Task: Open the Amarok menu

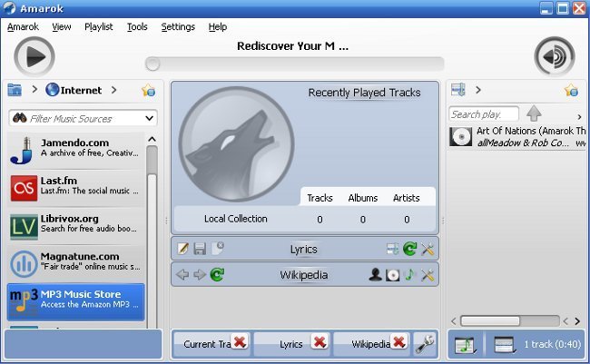Action: click(x=23, y=26)
